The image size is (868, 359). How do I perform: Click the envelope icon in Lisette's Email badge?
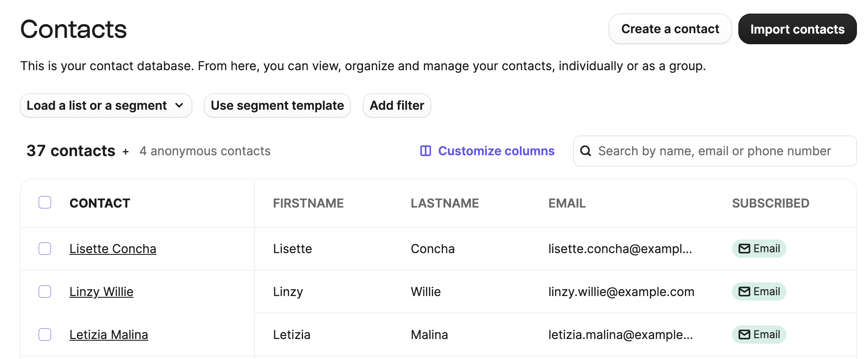point(744,249)
